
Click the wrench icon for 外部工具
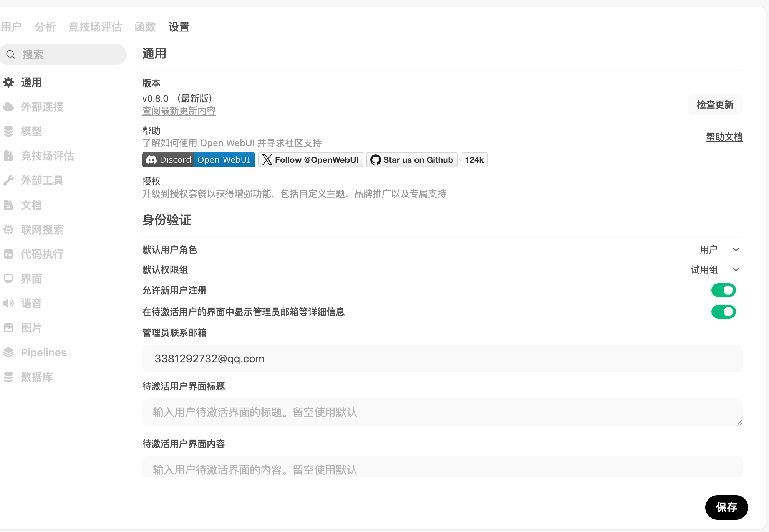click(x=8, y=180)
